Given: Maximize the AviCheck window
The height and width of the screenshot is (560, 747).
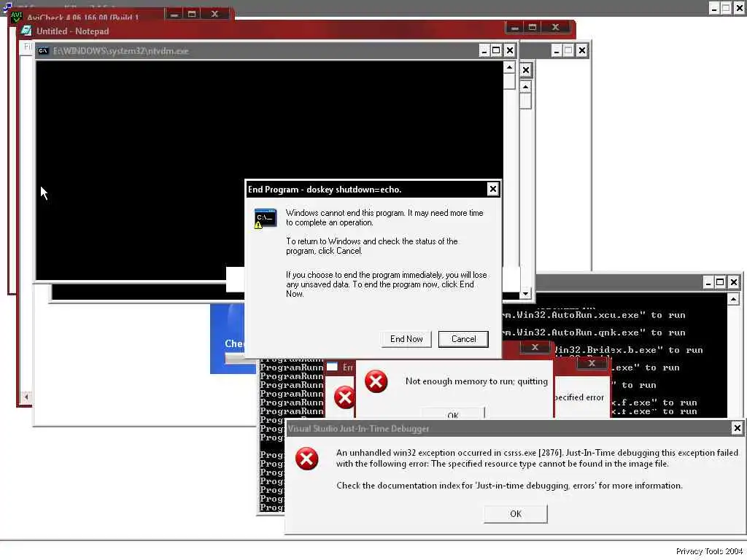Looking at the screenshot, I should [x=192, y=15].
